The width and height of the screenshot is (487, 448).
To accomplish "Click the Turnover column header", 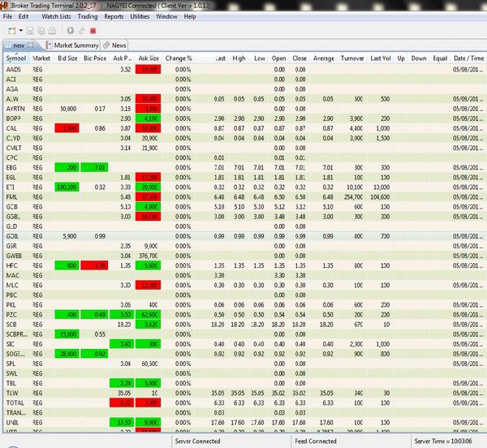I will click(x=352, y=58).
